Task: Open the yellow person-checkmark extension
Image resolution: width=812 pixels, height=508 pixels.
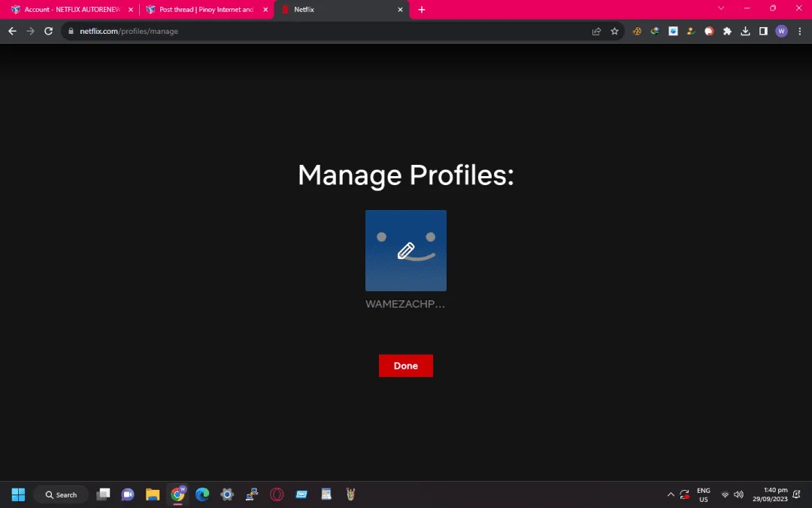Action: [691, 31]
